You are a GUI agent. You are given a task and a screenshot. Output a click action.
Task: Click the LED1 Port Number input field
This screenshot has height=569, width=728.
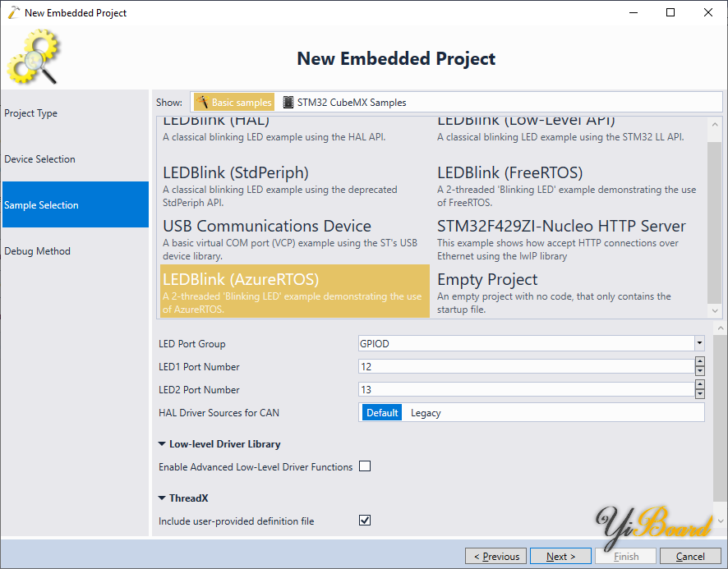[x=527, y=367]
